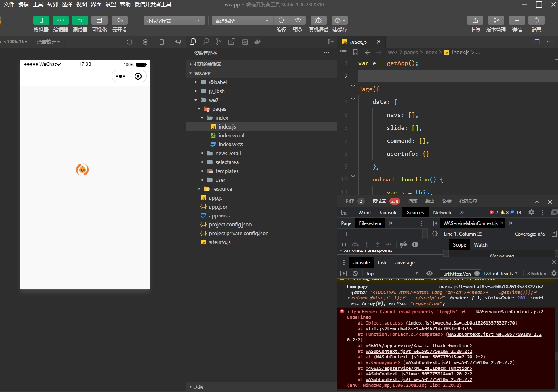Open the 云开发 cloud development icon

(x=119, y=20)
